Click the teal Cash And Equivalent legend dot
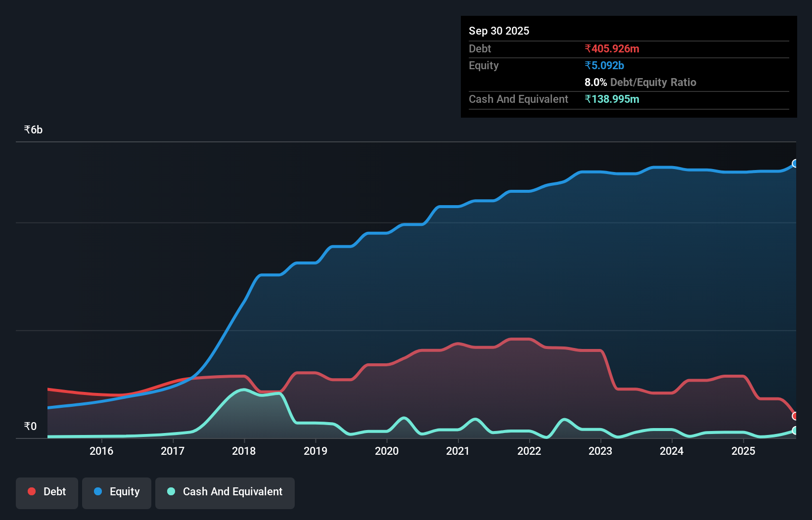The height and width of the screenshot is (520, 812). 171,491
